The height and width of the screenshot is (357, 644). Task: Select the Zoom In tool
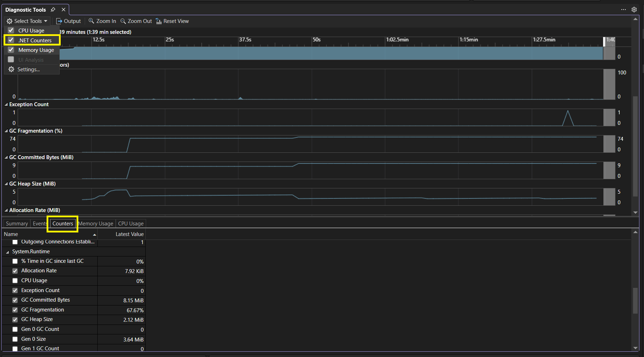102,21
